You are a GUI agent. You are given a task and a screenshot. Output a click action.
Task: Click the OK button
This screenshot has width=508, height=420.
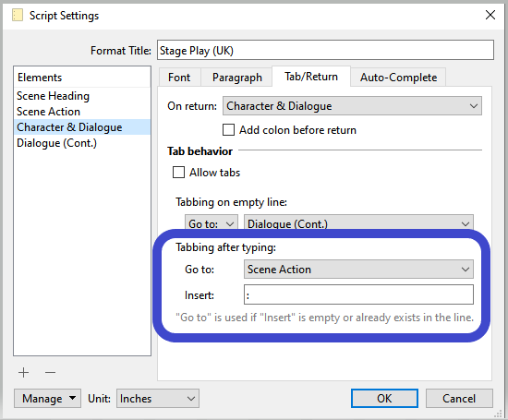click(384, 398)
